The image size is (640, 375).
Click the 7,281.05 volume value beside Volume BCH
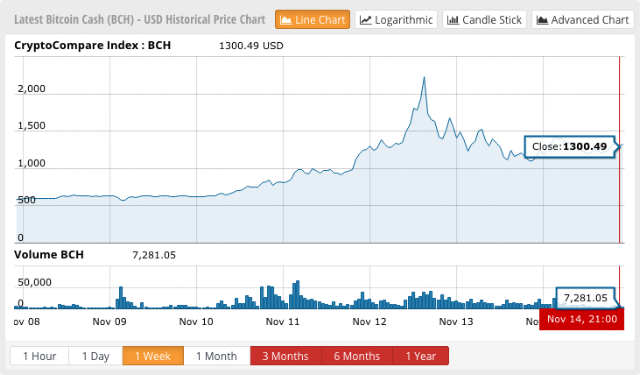click(154, 255)
